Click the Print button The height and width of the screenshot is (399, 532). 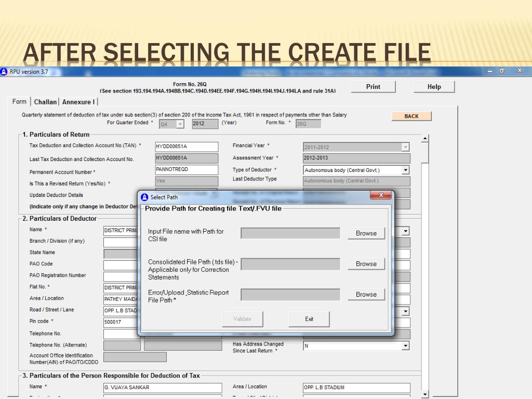click(x=373, y=87)
